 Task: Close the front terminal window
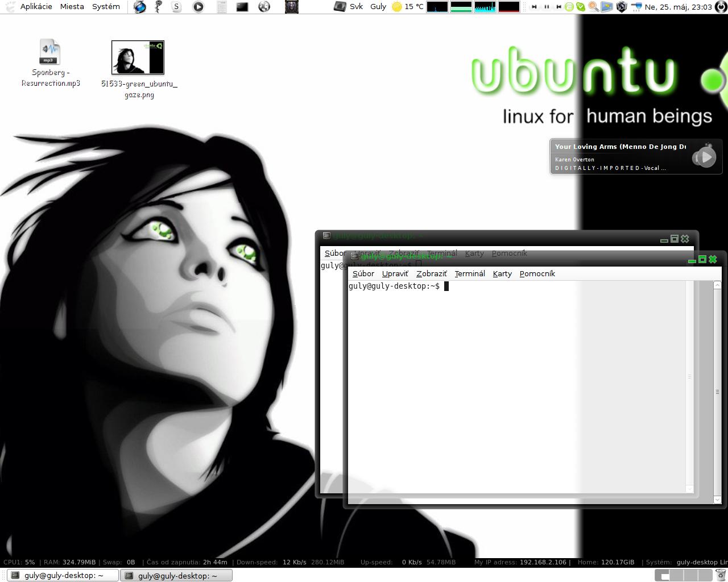point(713,259)
